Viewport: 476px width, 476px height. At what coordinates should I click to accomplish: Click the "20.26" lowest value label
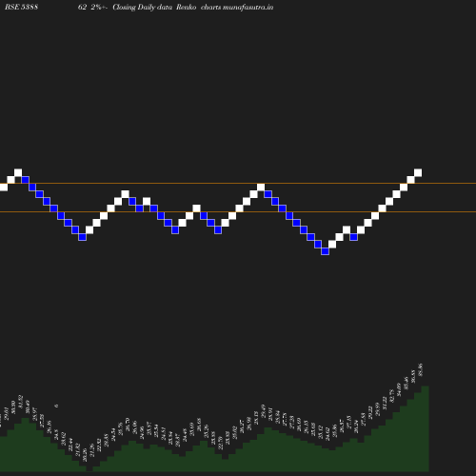pos(85,455)
